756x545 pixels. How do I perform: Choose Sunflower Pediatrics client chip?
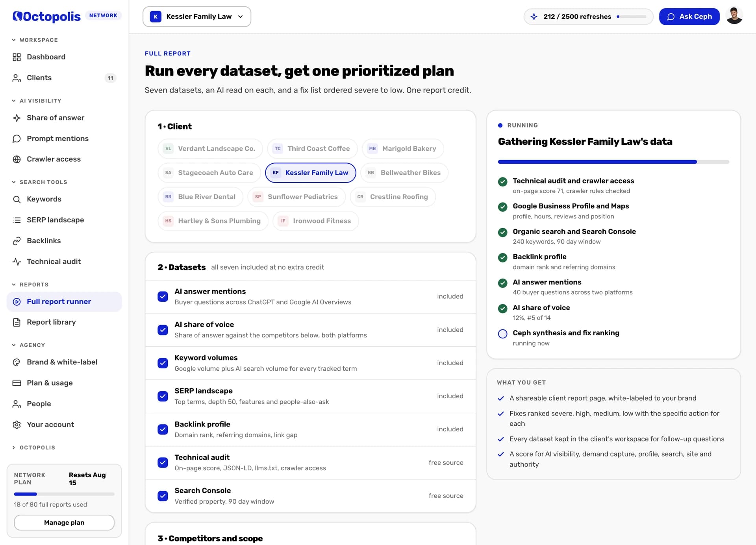coord(296,197)
